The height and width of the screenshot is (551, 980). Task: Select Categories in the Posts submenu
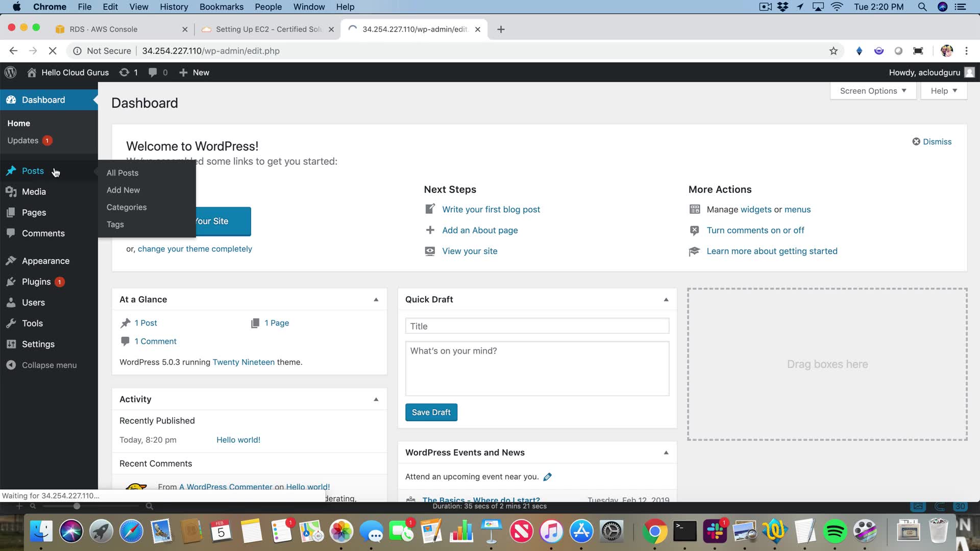coord(127,207)
